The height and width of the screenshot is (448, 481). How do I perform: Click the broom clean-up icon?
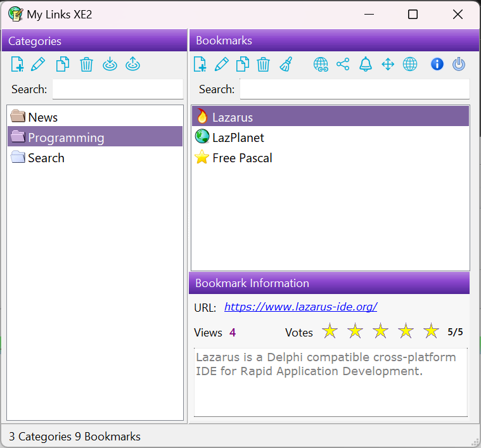(x=286, y=65)
